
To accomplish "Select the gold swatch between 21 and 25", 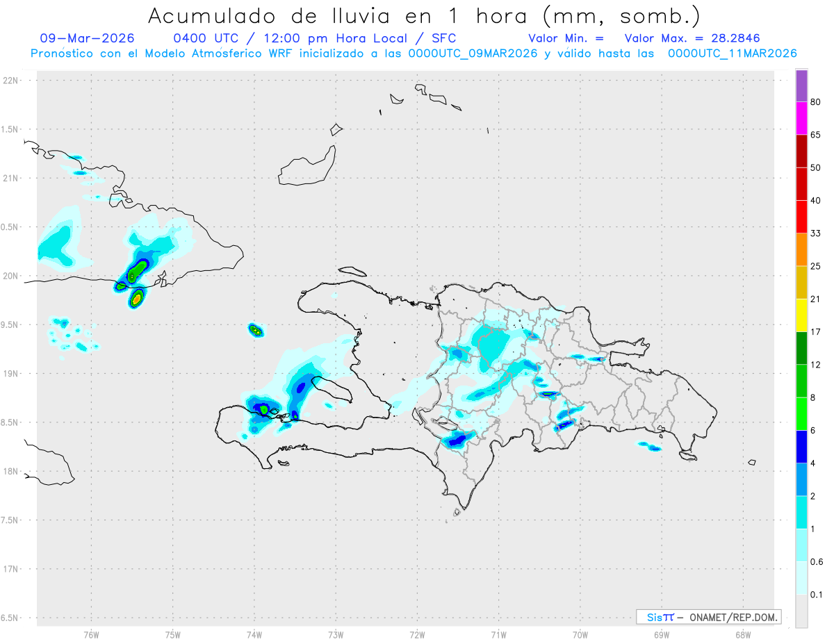I will [801, 283].
